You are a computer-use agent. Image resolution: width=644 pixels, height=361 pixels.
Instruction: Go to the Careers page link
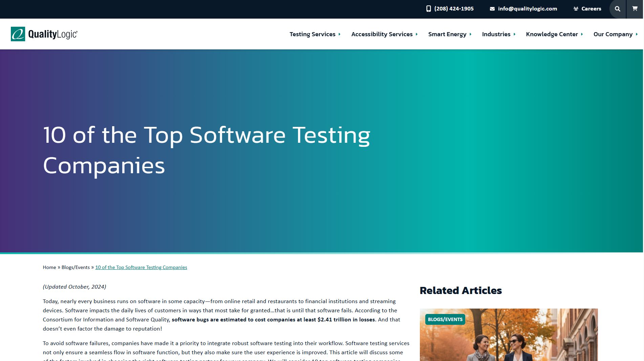coord(591,9)
